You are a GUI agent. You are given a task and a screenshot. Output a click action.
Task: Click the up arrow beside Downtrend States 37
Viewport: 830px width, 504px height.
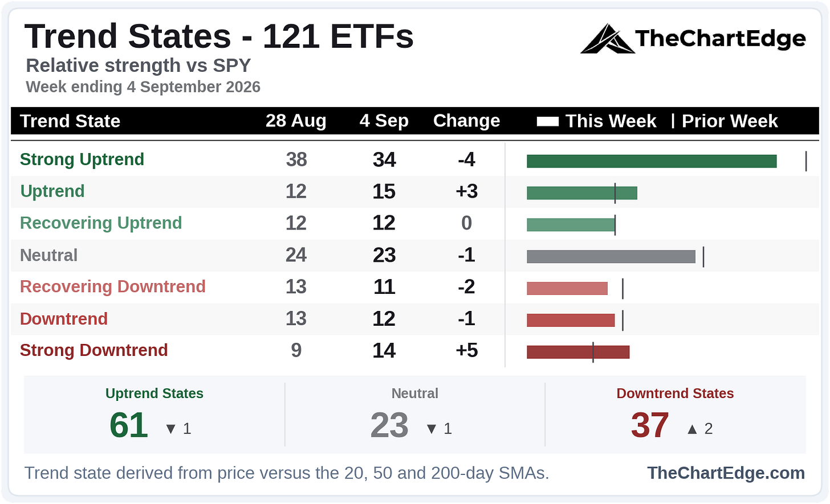692,429
